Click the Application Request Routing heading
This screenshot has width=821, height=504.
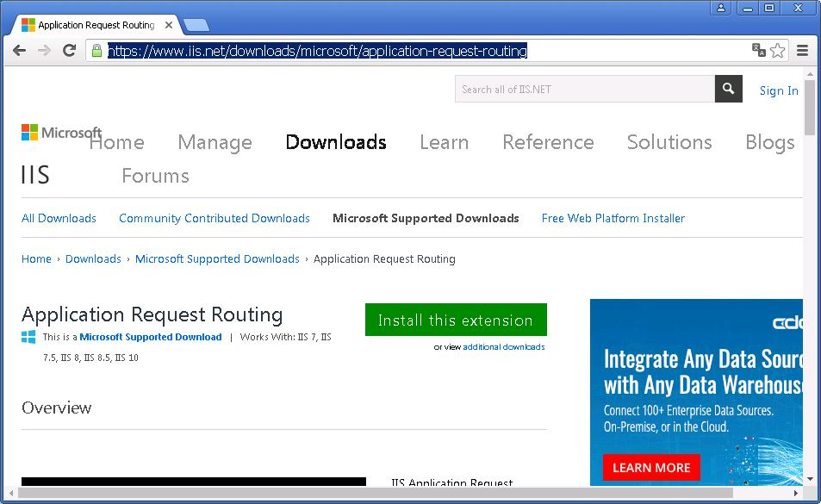point(152,315)
